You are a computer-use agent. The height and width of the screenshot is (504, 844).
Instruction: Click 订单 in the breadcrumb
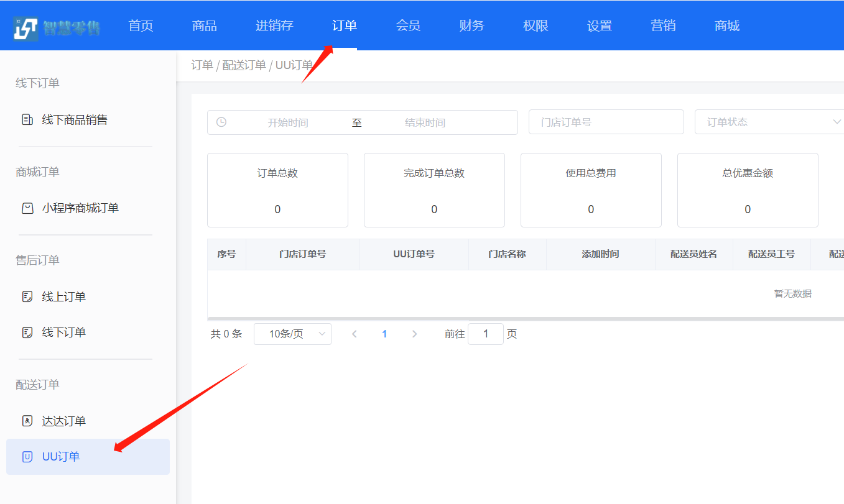click(202, 65)
